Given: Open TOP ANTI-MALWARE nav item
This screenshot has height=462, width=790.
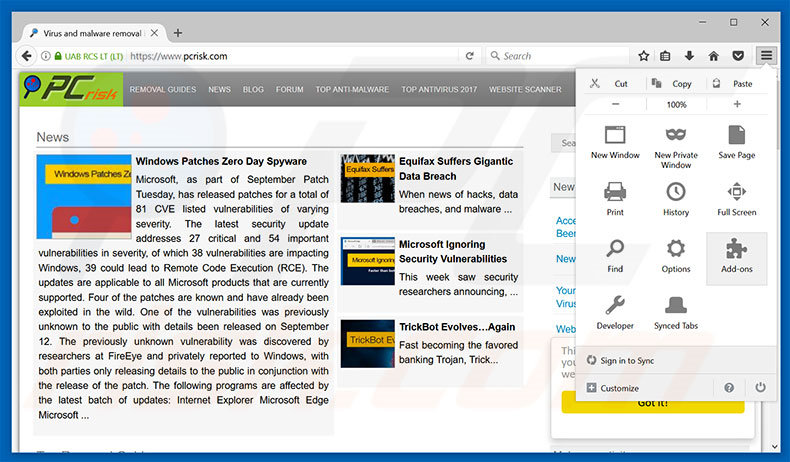Looking at the screenshot, I should pyautogui.click(x=352, y=89).
